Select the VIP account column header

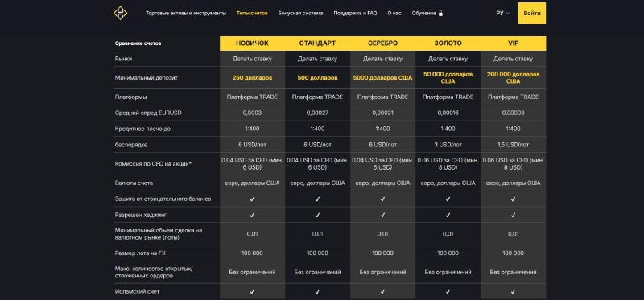pos(514,43)
